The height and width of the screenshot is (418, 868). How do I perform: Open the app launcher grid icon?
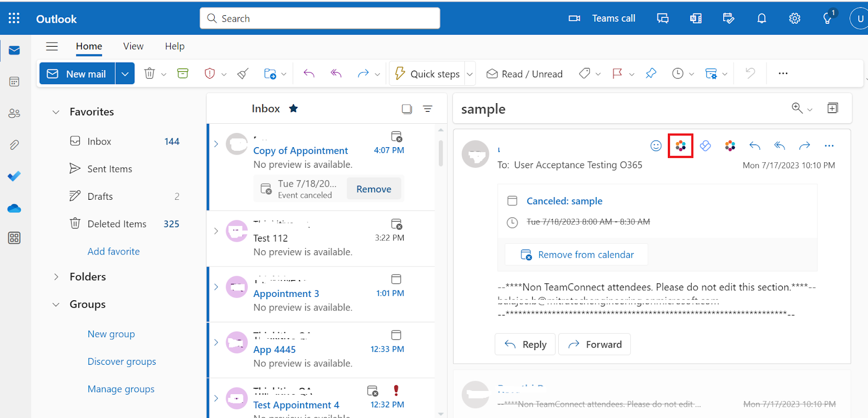point(14,18)
